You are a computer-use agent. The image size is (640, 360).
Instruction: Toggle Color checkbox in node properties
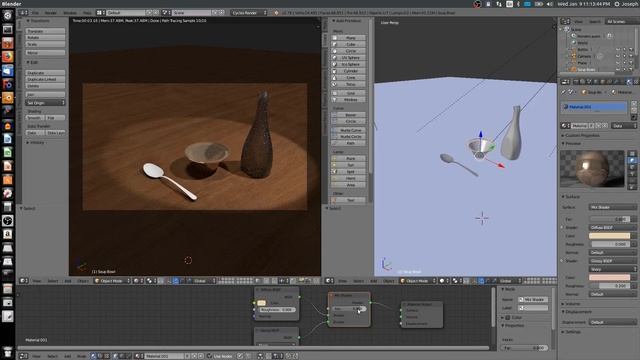[508, 318]
